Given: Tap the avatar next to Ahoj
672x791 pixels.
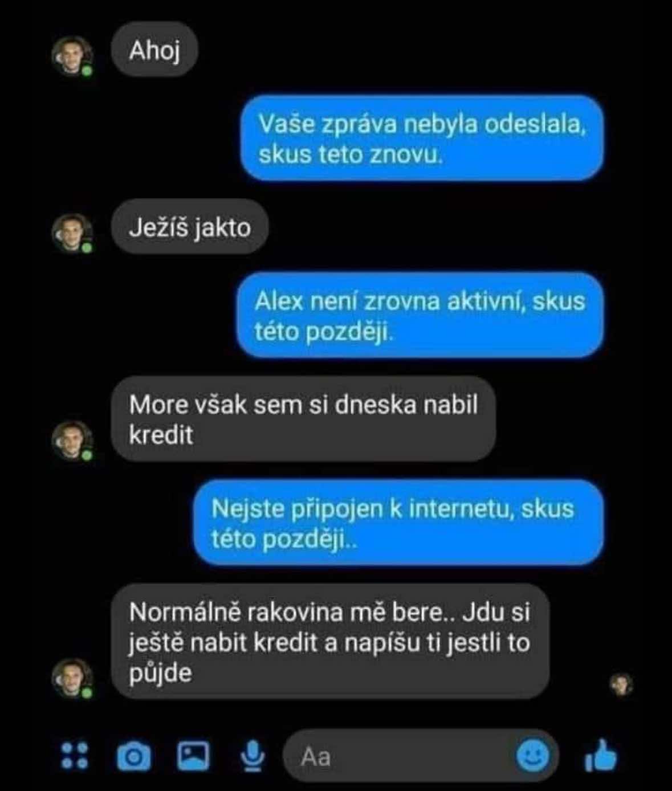Looking at the screenshot, I should pos(72,55).
